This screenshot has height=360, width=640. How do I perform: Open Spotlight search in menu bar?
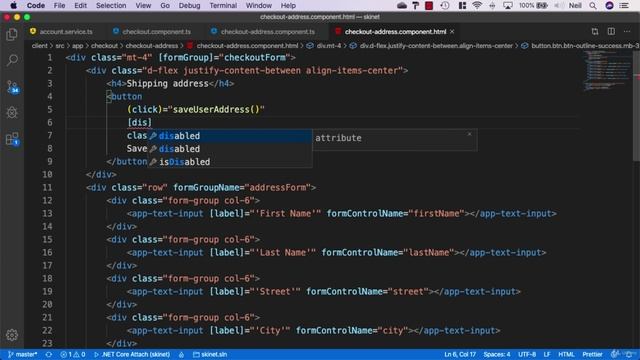click(593, 5)
